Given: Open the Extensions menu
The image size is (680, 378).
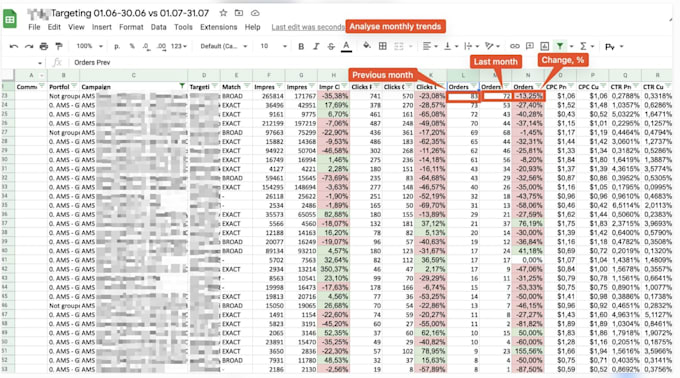Looking at the screenshot, I should (219, 27).
